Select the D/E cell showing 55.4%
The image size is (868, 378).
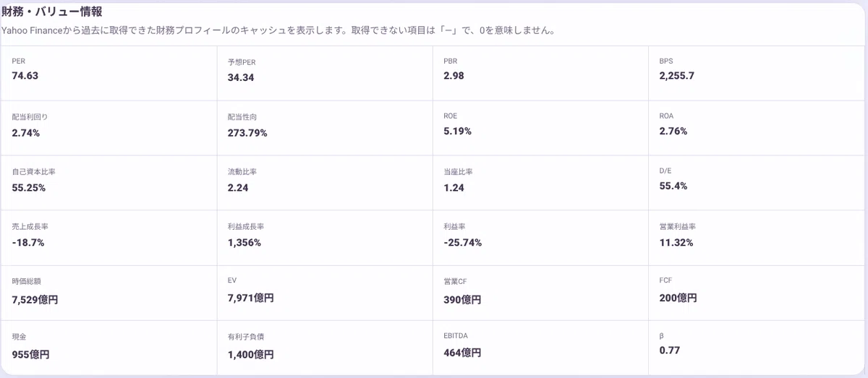758,183
